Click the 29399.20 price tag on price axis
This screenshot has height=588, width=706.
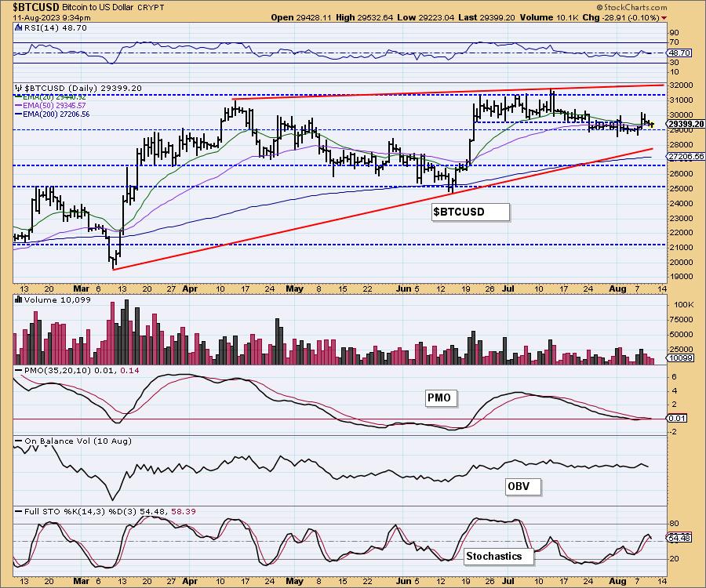[x=686, y=124]
